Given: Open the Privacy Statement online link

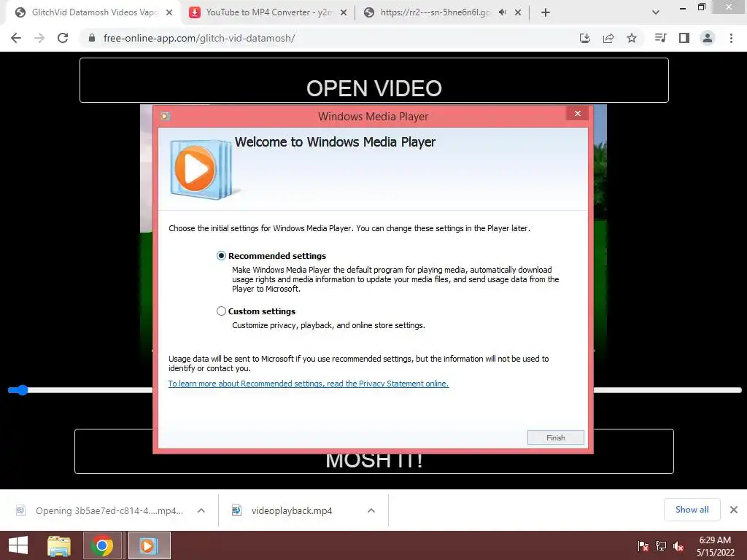Looking at the screenshot, I should 309,384.
